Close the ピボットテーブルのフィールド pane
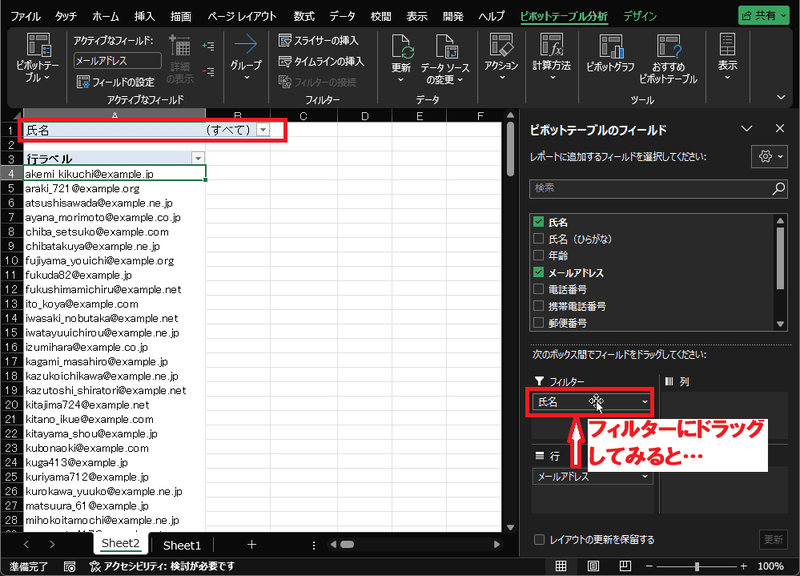Image resolution: width=800 pixels, height=576 pixels. point(780,129)
